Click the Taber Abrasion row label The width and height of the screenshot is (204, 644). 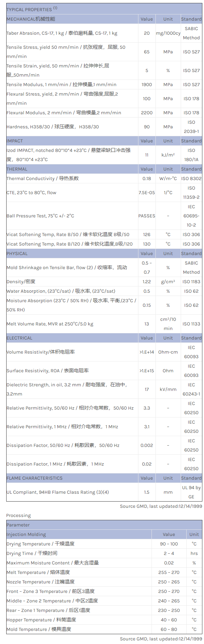62,33
